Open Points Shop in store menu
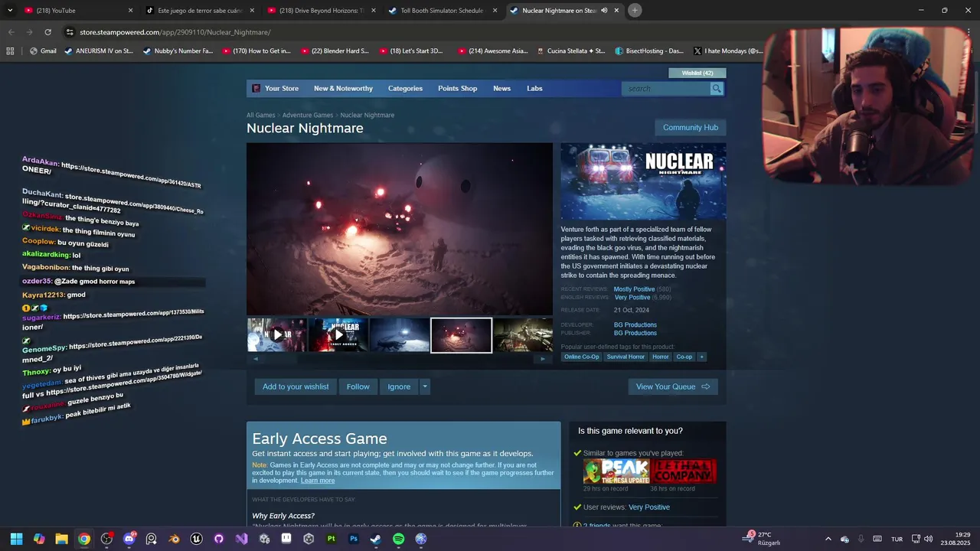Image resolution: width=980 pixels, height=551 pixels. [457, 89]
